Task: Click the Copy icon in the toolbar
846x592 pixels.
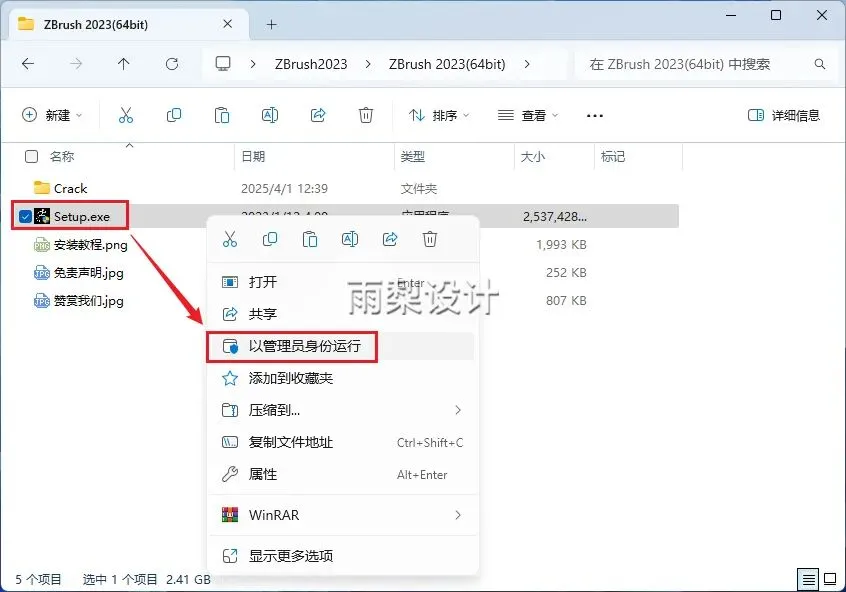Action: tap(174, 115)
